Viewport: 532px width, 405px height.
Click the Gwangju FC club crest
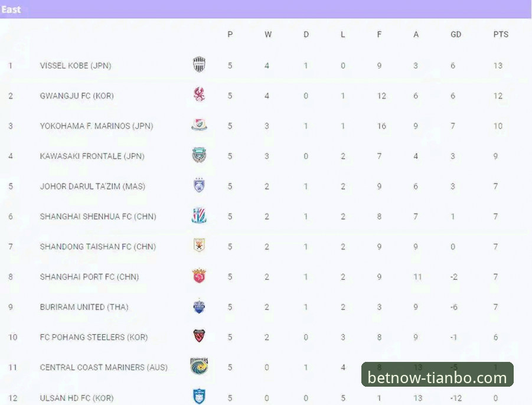click(200, 95)
